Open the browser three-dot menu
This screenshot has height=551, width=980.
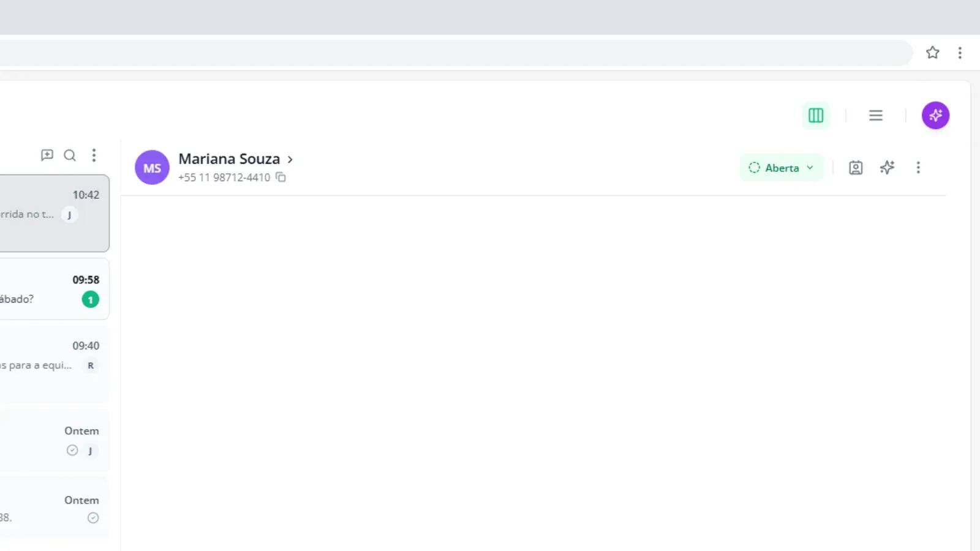(960, 53)
